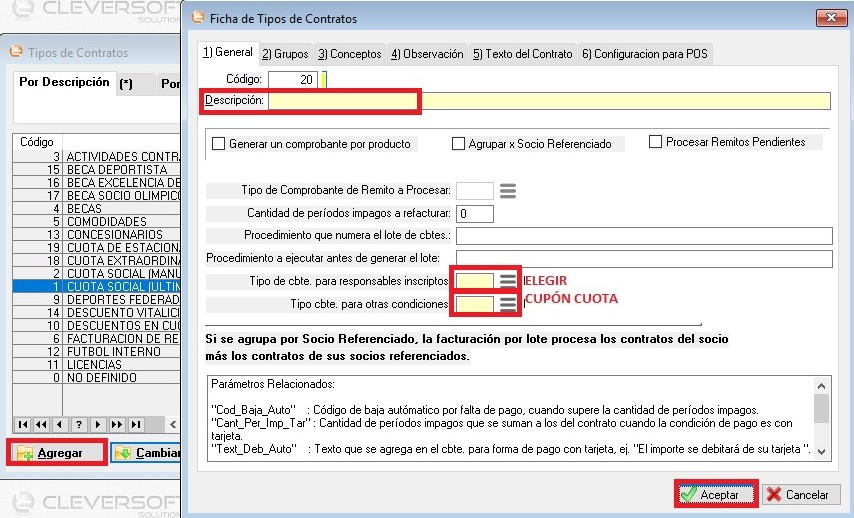Enable Generar un comprobante por producto
Screen dimensions: 854x518
[219, 144]
